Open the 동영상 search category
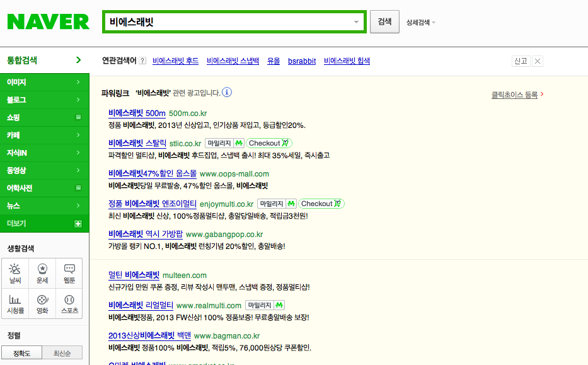This screenshot has width=588, height=365. click(45, 170)
